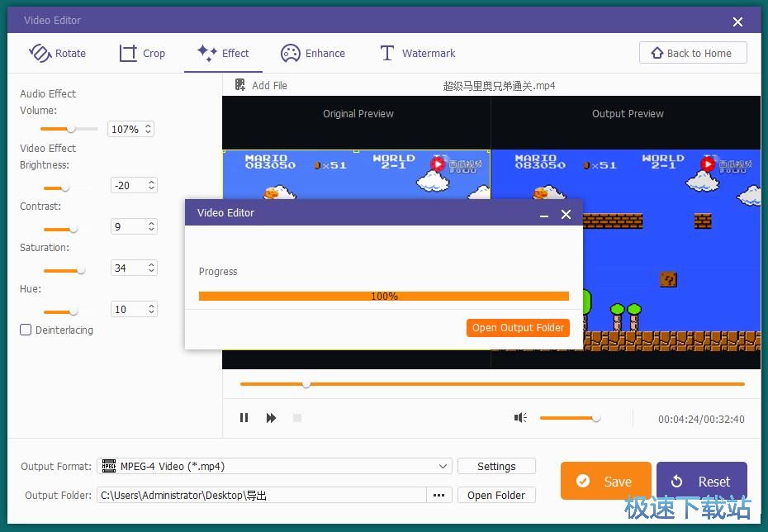Click the Settings button
The image size is (768, 532).
(496, 467)
